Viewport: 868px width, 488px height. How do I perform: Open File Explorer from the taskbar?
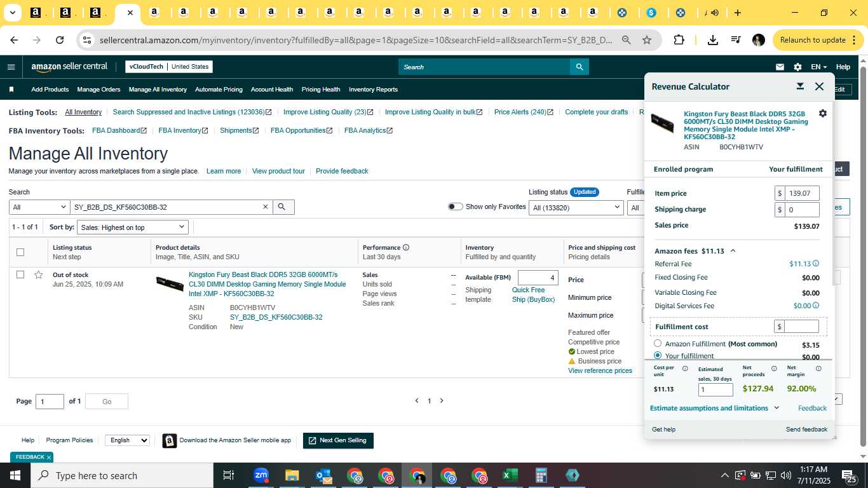click(292, 475)
